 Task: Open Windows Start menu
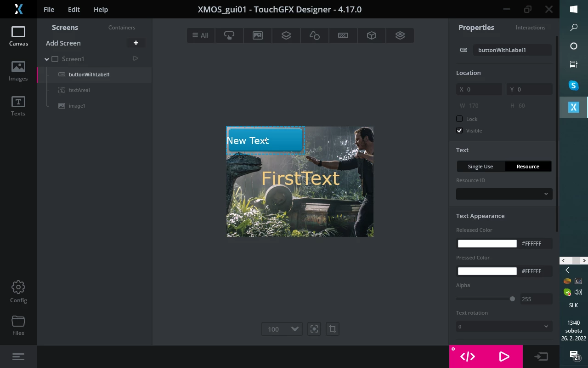[574, 9]
